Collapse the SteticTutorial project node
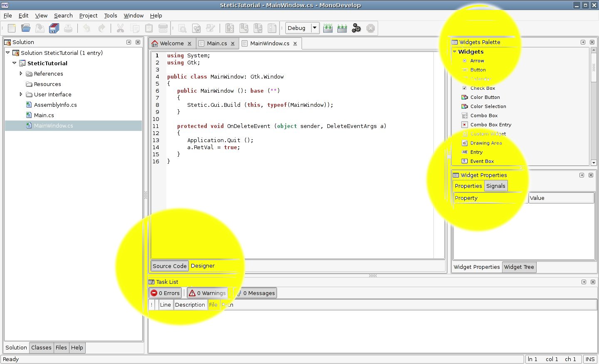 tap(14, 63)
